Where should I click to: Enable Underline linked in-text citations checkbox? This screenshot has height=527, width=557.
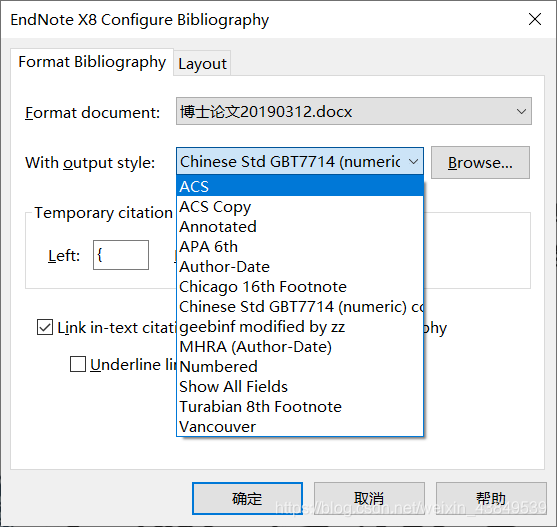point(78,364)
